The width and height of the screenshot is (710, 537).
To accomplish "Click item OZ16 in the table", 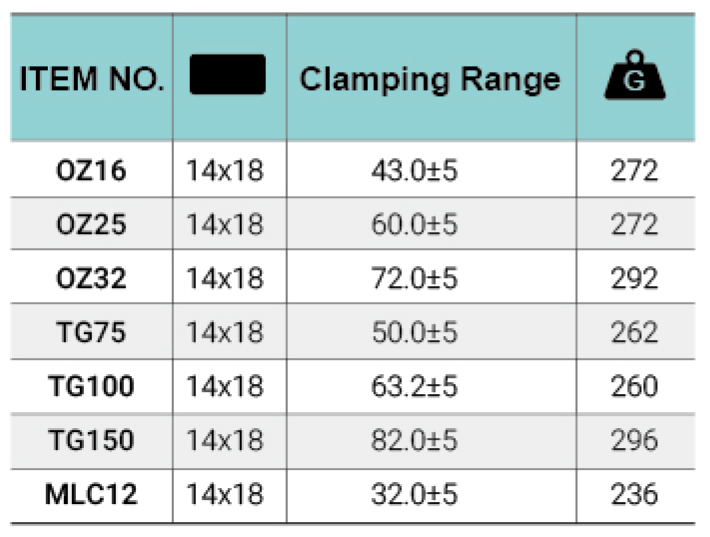I will (x=91, y=171).
